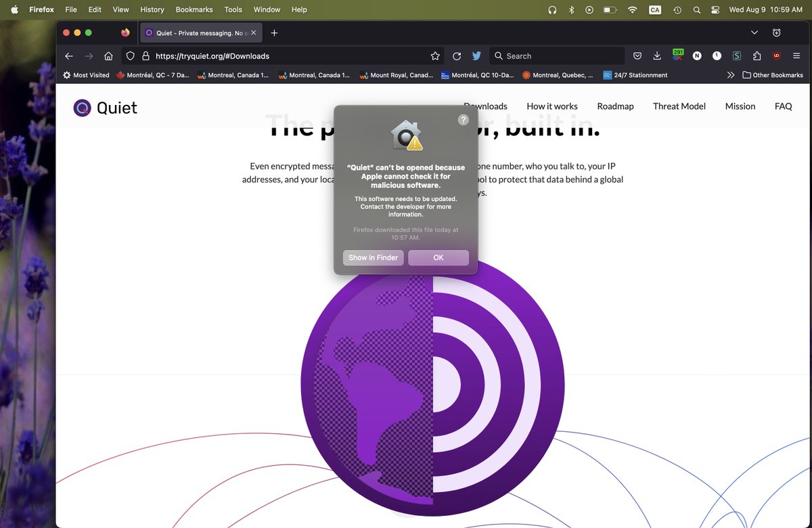Close the Quiet Private messaging tab

(254, 32)
